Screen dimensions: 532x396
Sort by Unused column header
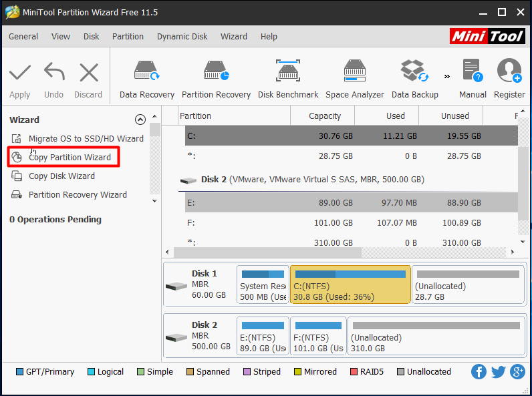pos(451,116)
